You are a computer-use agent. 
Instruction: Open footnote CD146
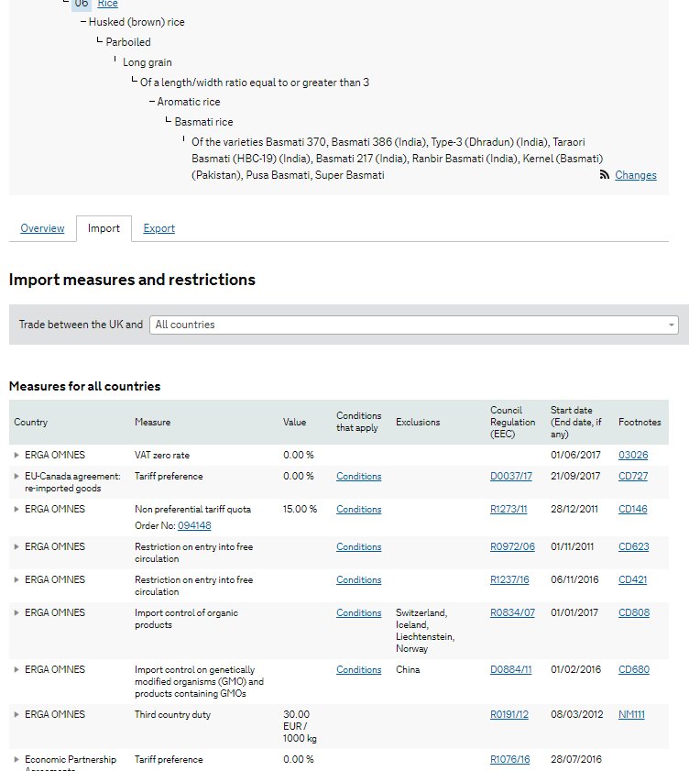click(632, 509)
